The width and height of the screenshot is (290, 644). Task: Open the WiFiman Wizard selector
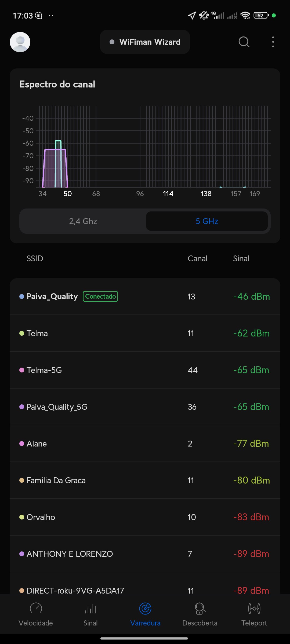[145, 42]
